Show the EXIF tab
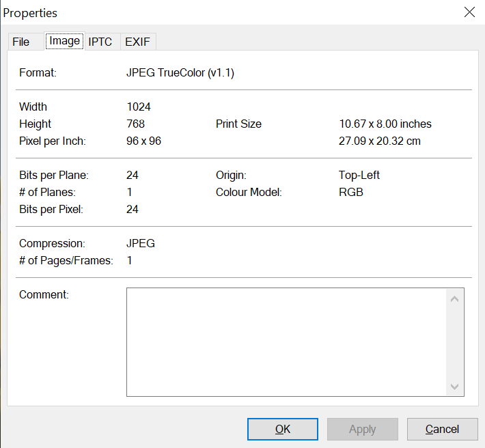 point(138,42)
